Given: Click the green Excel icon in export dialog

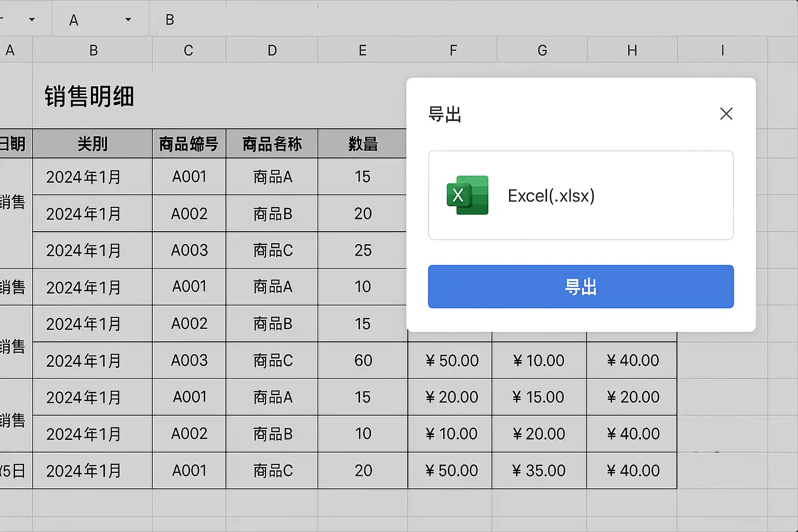Looking at the screenshot, I should click(468, 195).
